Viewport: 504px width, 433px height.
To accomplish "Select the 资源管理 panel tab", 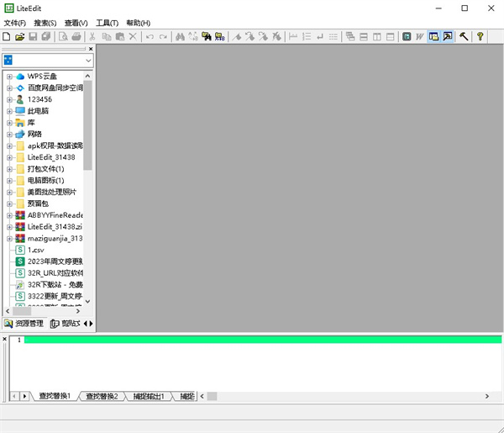I will click(x=24, y=324).
